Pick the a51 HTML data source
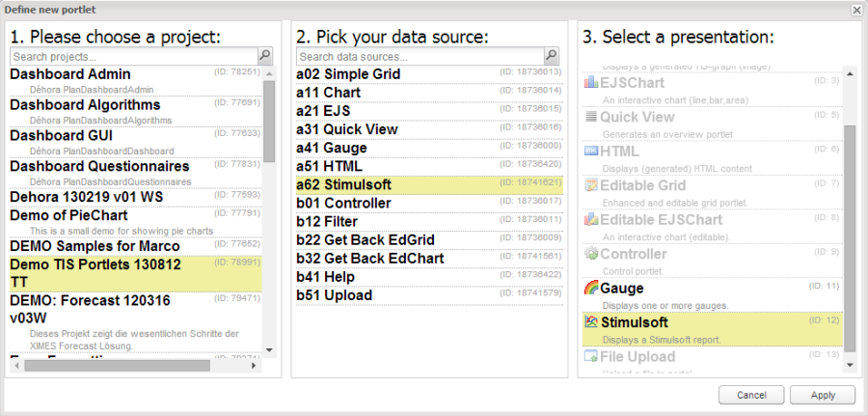868x416 pixels. pyautogui.click(x=429, y=166)
